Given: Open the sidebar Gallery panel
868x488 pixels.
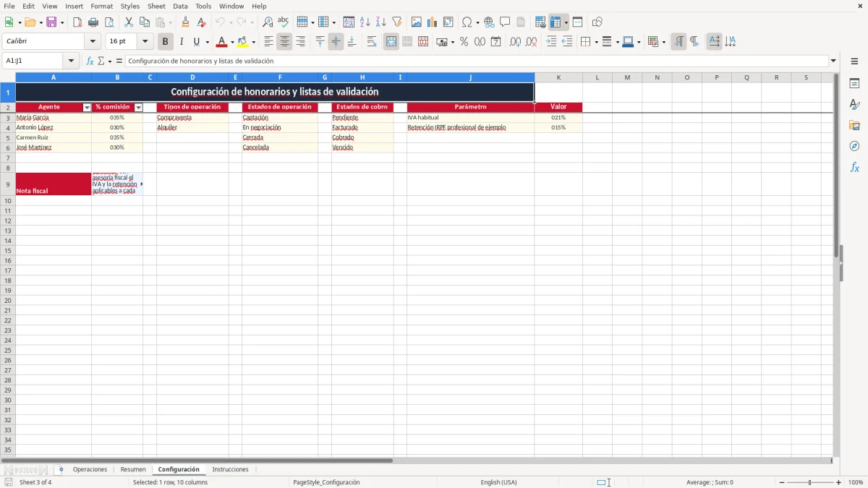Looking at the screenshot, I should pos(854,125).
